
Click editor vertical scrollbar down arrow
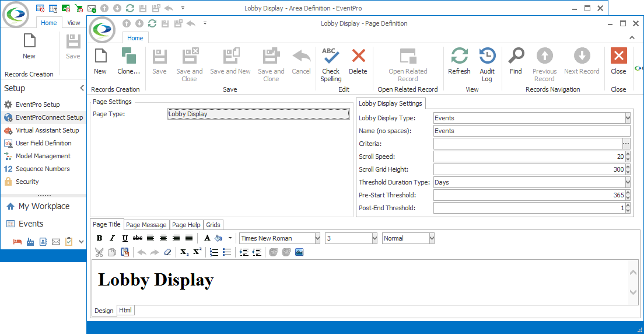(632, 291)
